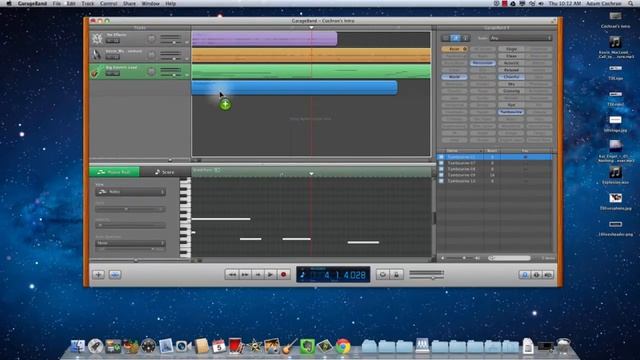Viewport: 640px width, 360px height.
Task: Open the Share menu
Action: click(x=129, y=3)
